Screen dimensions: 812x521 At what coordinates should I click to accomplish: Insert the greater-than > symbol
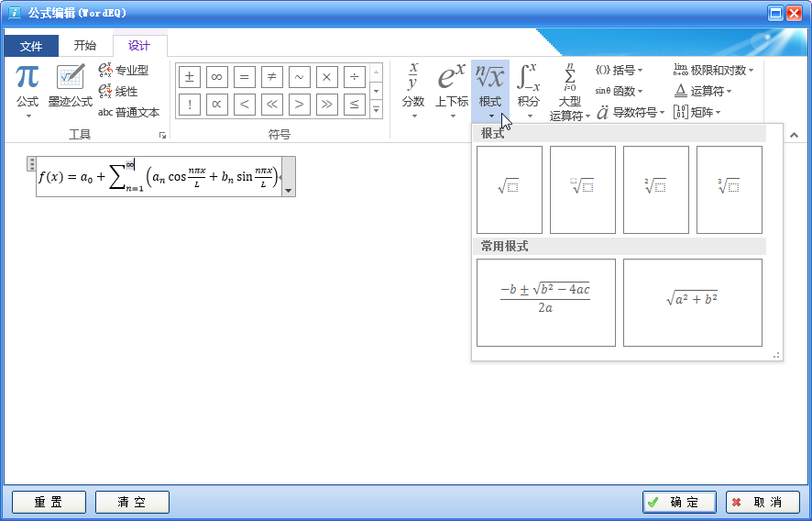300,105
